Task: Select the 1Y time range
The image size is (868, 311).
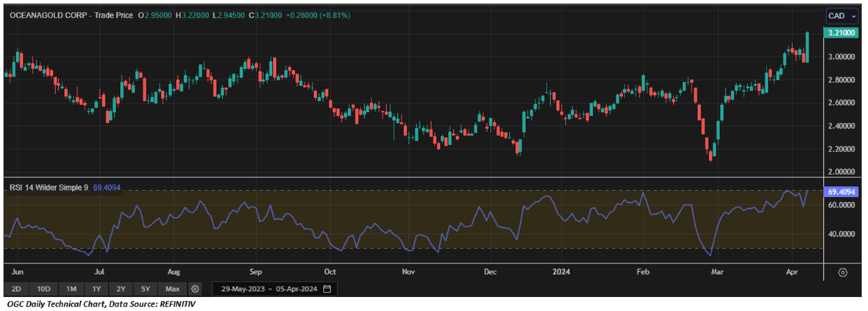Action: tap(96, 289)
